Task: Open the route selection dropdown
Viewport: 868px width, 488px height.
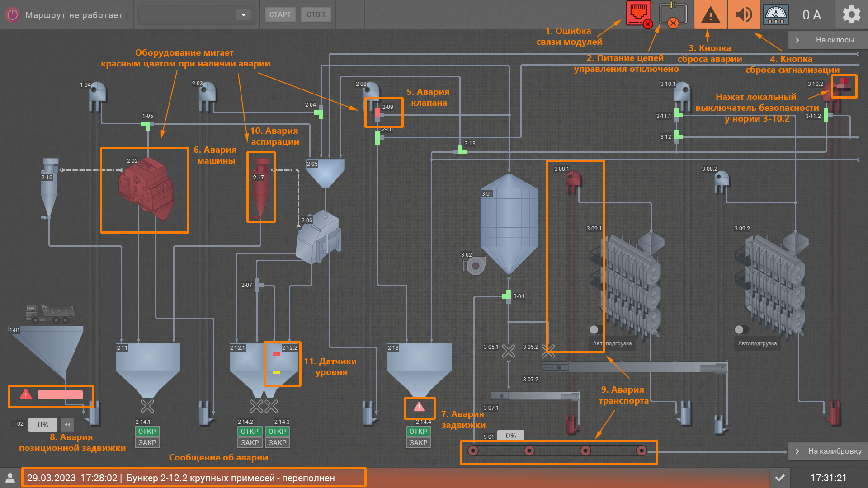Action: [243, 15]
